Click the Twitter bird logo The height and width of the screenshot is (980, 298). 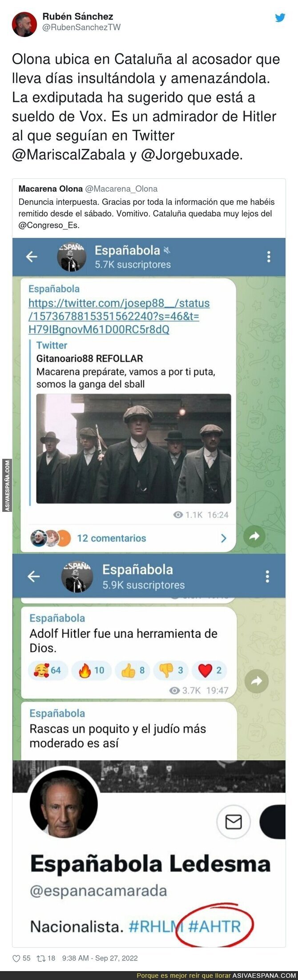(x=280, y=18)
